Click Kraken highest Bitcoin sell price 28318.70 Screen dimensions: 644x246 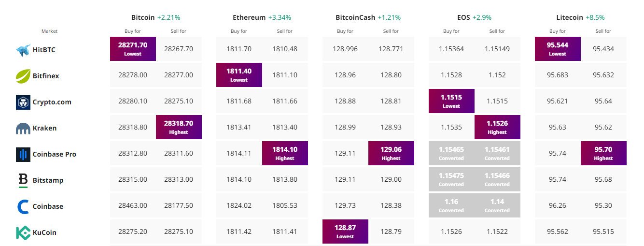tap(179, 127)
